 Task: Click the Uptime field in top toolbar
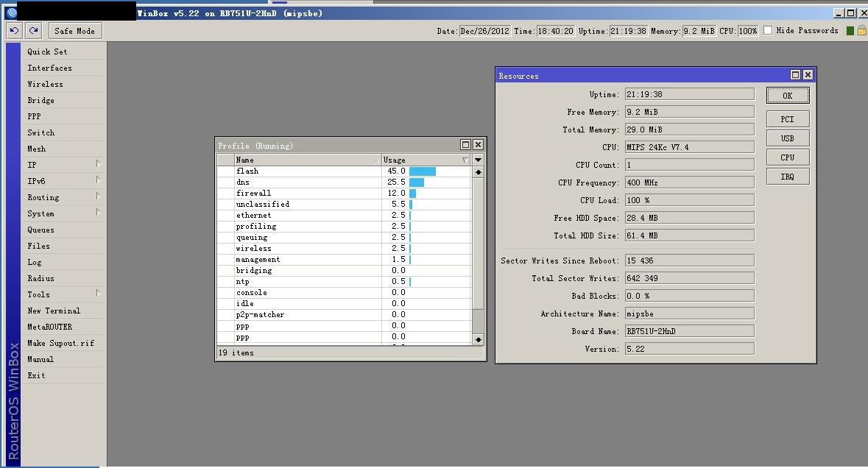[x=628, y=31]
